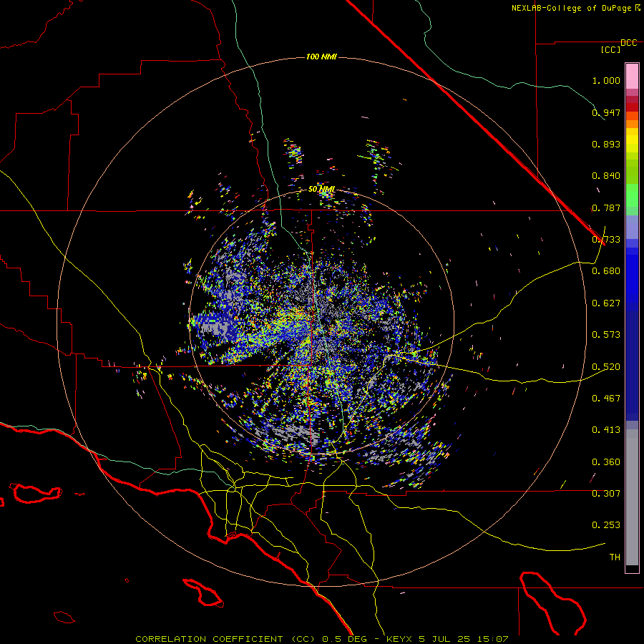Screen dimensions: 644x644
Task: Pick the bright green segment of the color bar
Action: 632,195
